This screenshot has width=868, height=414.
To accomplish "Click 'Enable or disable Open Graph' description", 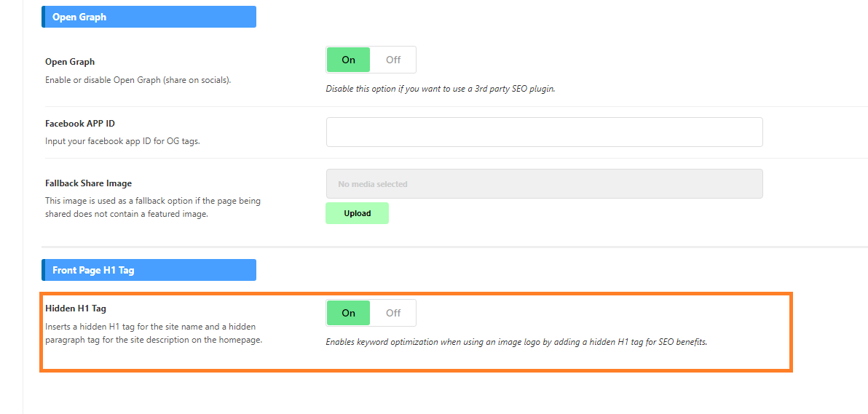I will pyautogui.click(x=138, y=80).
